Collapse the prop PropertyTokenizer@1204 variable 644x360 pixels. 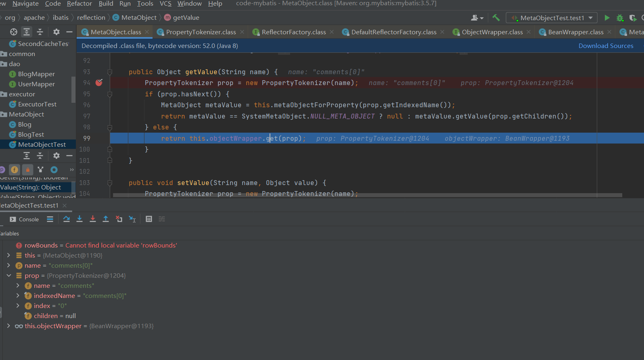pos(8,275)
